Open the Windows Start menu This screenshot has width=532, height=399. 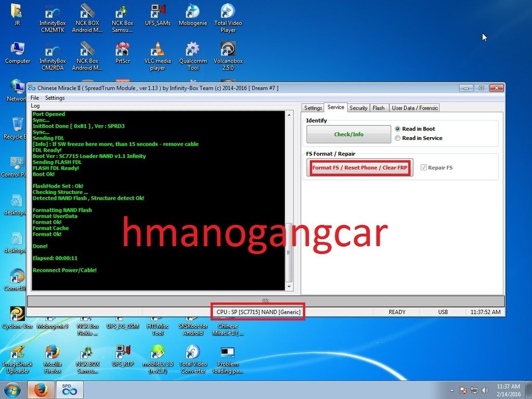coord(12,389)
